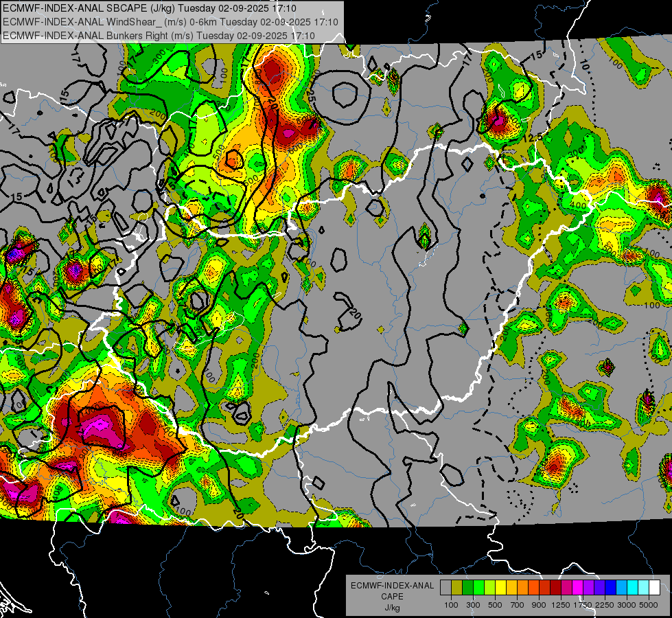Click the WindShear_ 0-6km header line

170,22
